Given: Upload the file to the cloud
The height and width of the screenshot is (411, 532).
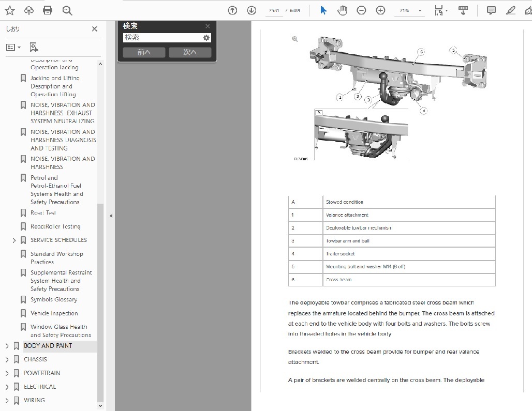Looking at the screenshot, I should [29, 10].
